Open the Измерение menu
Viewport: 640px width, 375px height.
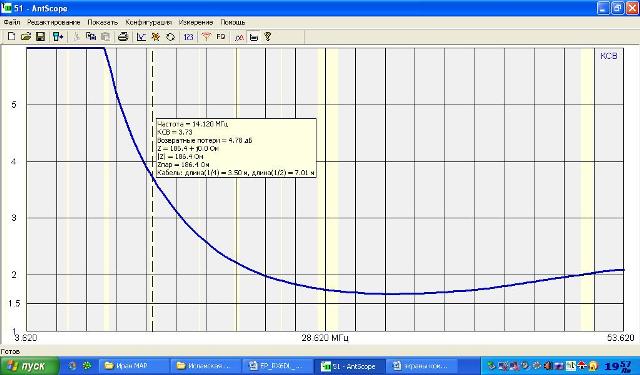[x=196, y=22]
